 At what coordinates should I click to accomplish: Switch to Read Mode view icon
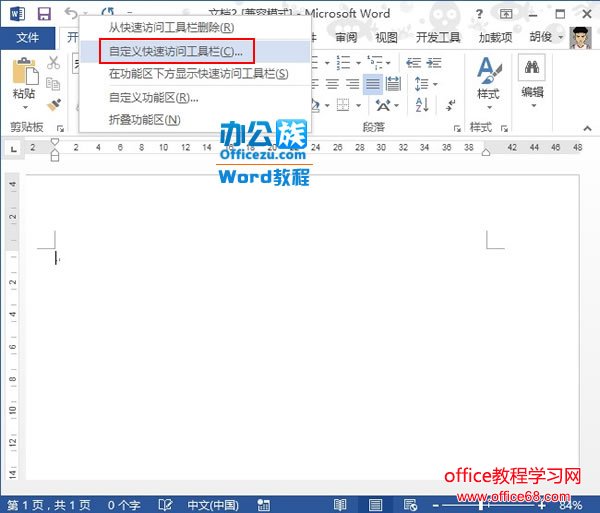[x=340, y=505]
